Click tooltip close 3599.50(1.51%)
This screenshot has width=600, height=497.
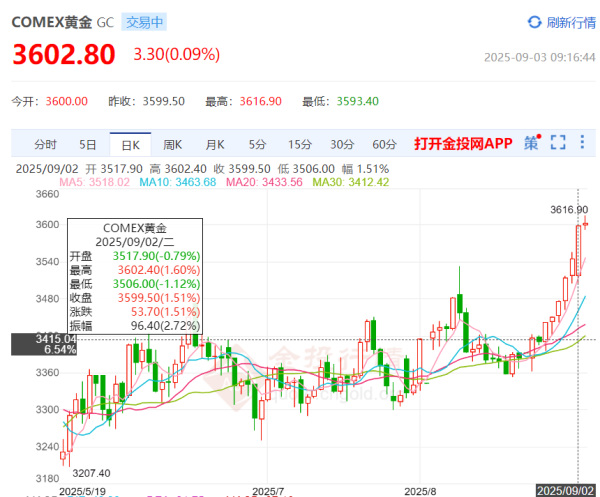159,298
